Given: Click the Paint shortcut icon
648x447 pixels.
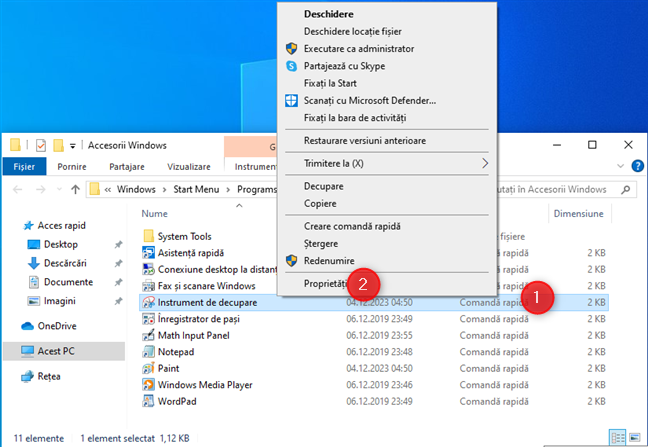Looking at the screenshot, I should pyautogui.click(x=149, y=368).
